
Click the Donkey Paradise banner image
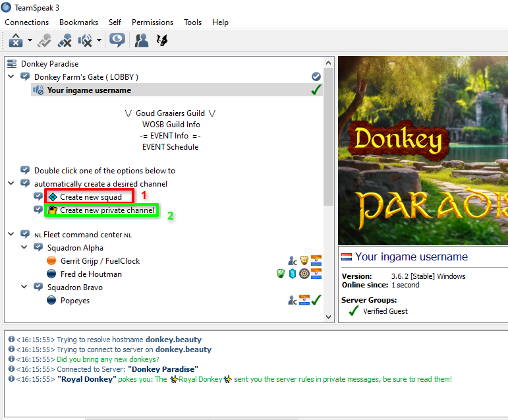tap(423, 150)
